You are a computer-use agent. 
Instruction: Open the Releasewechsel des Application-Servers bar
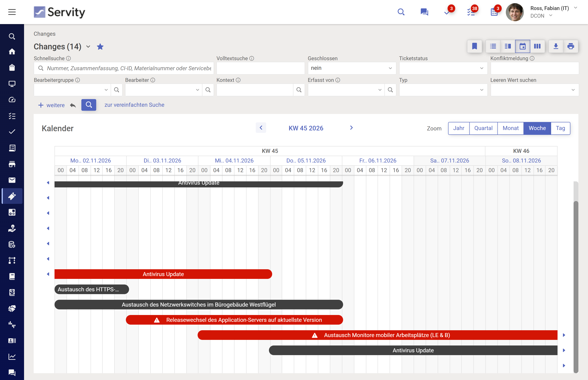[x=234, y=320]
